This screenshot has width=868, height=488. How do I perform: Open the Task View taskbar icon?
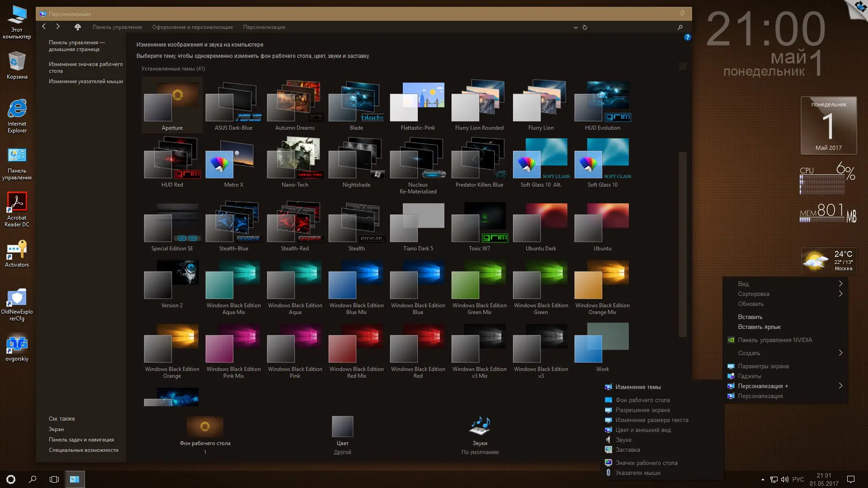[54, 479]
